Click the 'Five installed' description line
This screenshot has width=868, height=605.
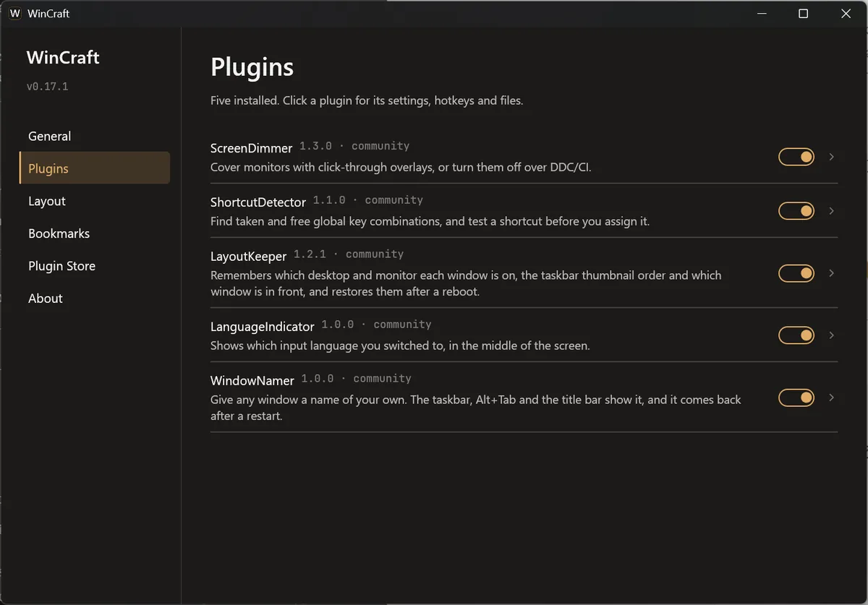[x=367, y=100]
